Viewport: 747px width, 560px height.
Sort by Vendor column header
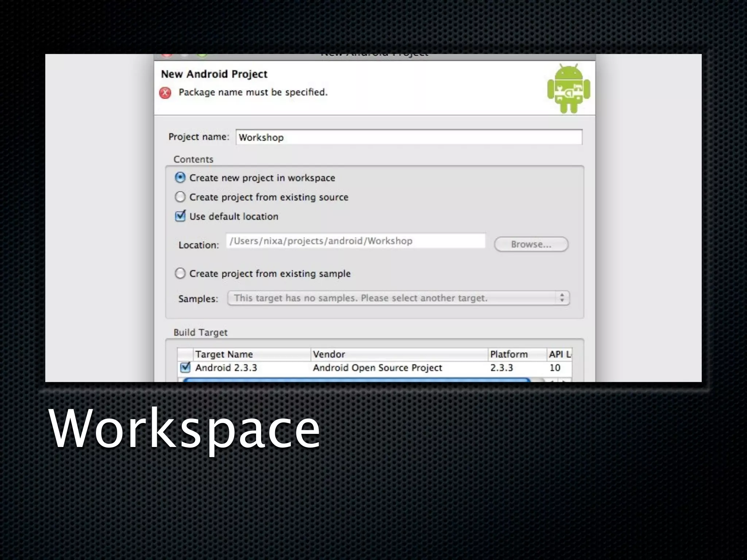tap(399, 354)
